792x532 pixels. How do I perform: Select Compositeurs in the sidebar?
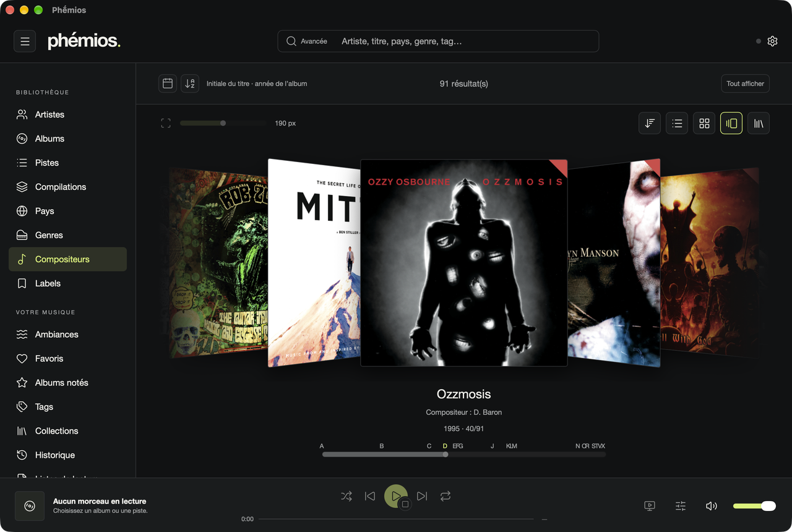coord(68,259)
